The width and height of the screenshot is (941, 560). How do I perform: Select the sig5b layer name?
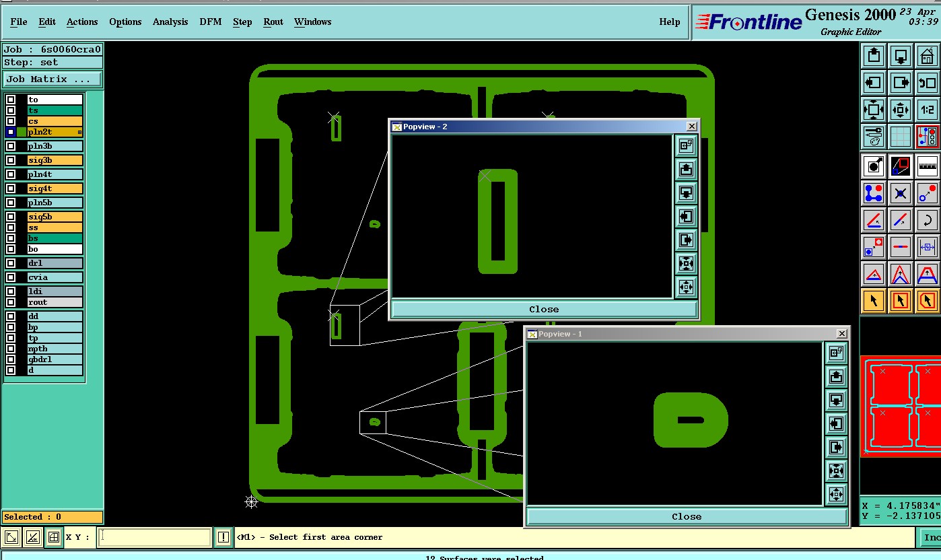(x=55, y=217)
